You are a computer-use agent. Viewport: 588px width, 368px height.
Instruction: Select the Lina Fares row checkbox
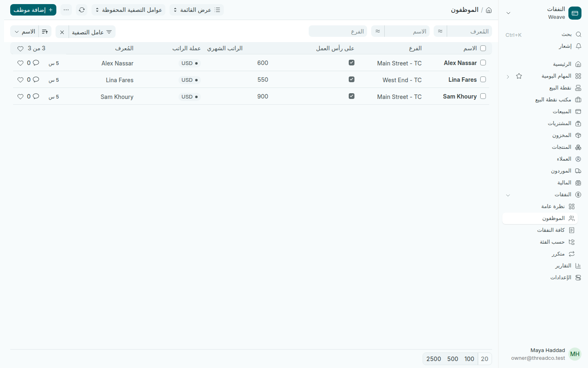click(483, 79)
